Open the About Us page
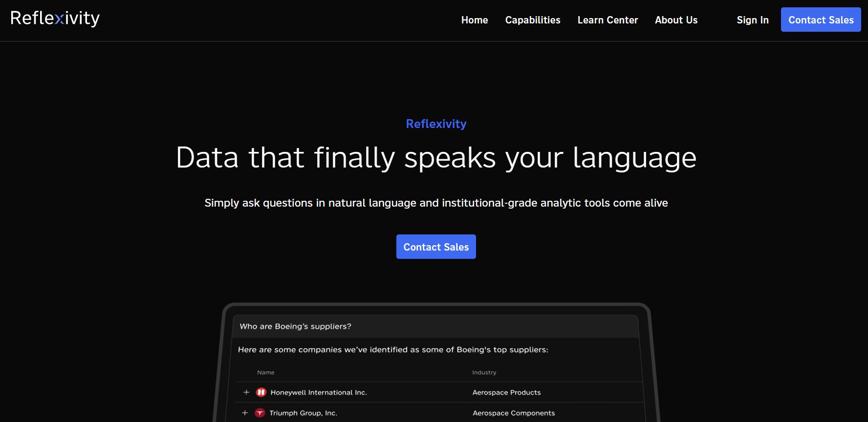 tap(676, 20)
